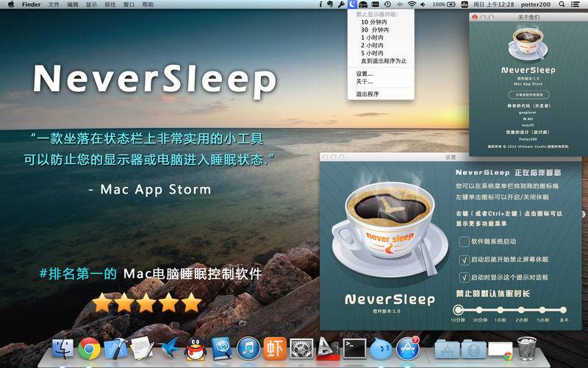Choose 退出程序 to quit NeverSleep

(x=381, y=94)
